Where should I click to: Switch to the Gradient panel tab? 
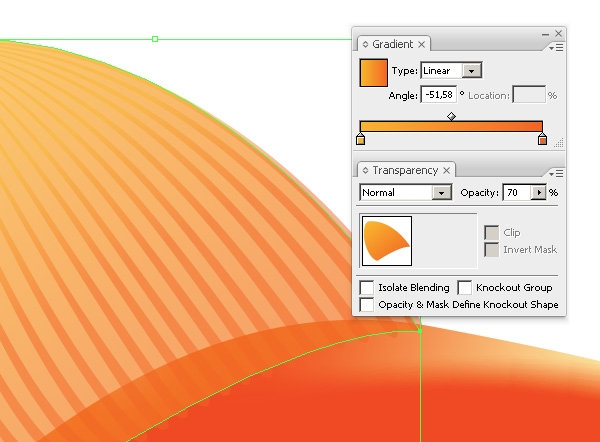[x=393, y=44]
